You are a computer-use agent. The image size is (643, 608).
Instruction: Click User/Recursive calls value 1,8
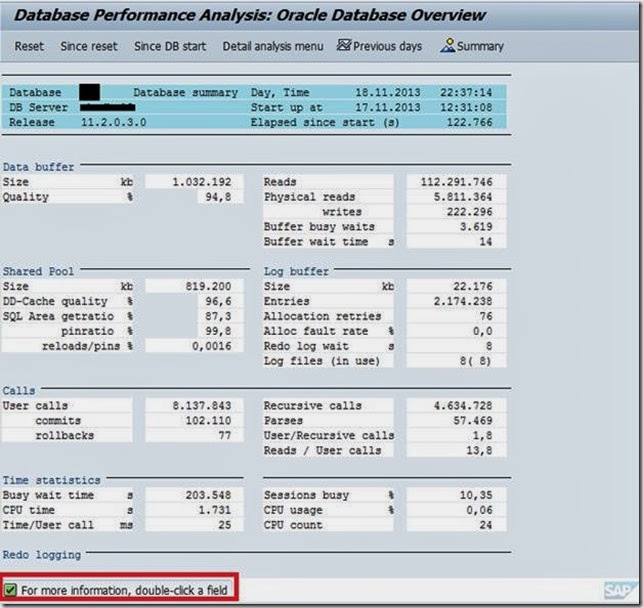point(456,435)
